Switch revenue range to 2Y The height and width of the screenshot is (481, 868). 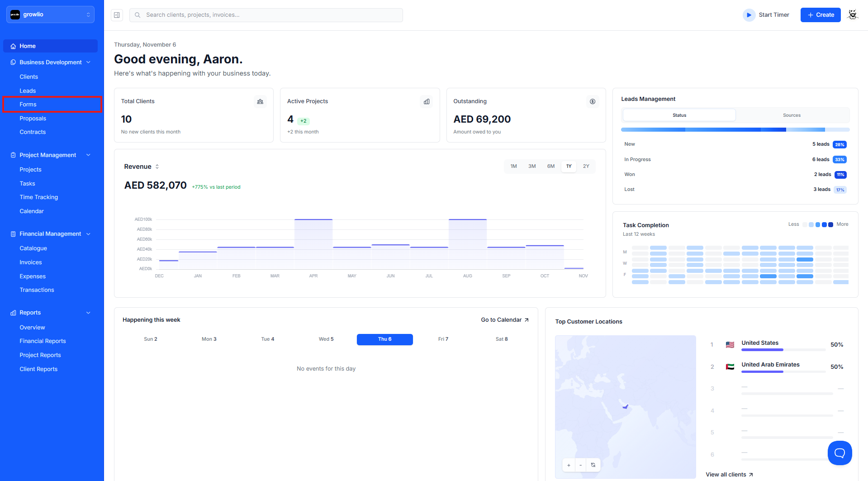586,167
